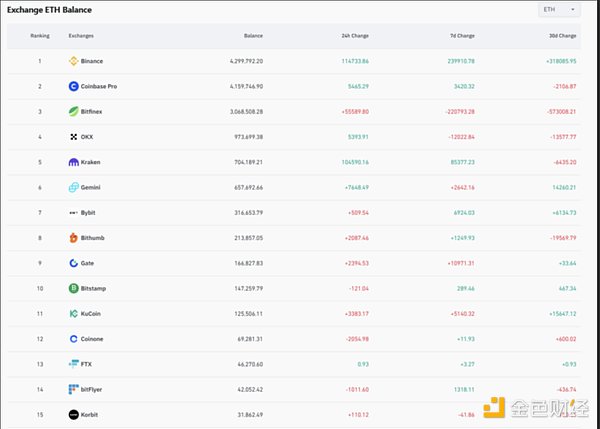Sort by the Balance column header
600x429 pixels.
[x=253, y=36]
